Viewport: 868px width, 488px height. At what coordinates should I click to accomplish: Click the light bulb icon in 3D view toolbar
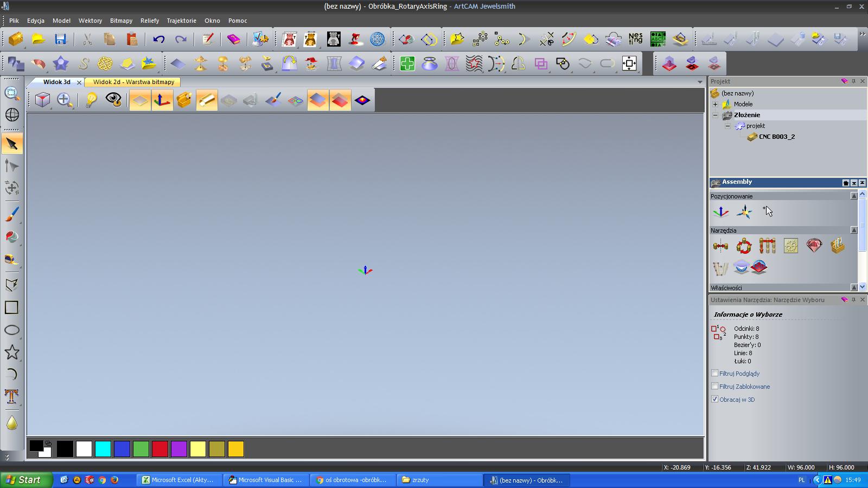coord(91,100)
